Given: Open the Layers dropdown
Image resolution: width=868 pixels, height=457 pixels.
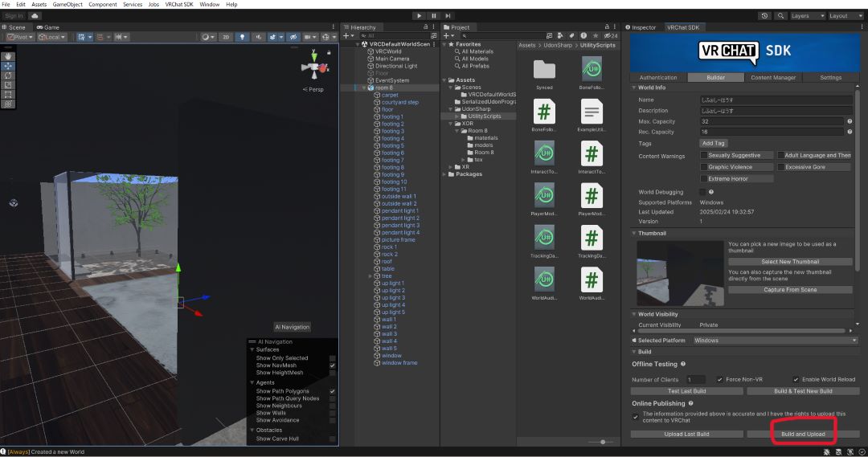Looking at the screenshot, I should [x=808, y=16].
